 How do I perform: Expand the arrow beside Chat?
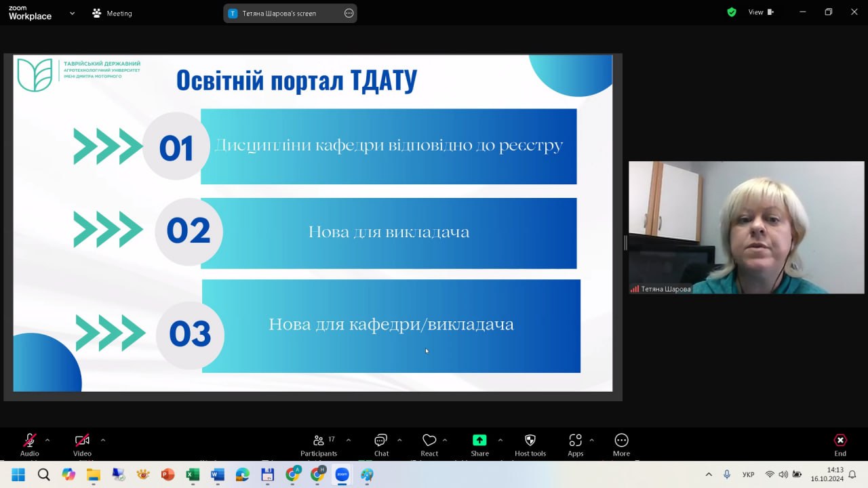399,440
